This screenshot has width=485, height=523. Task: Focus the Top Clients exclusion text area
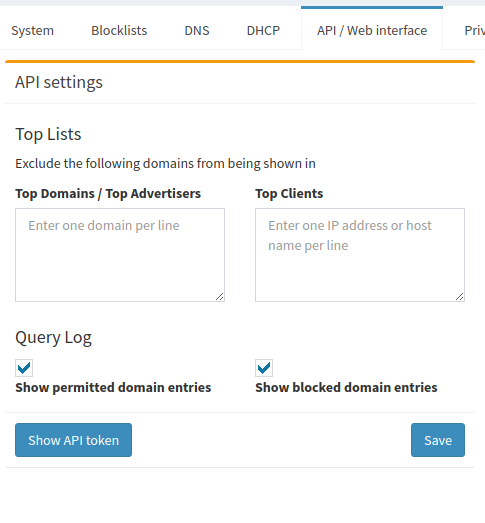click(x=360, y=255)
